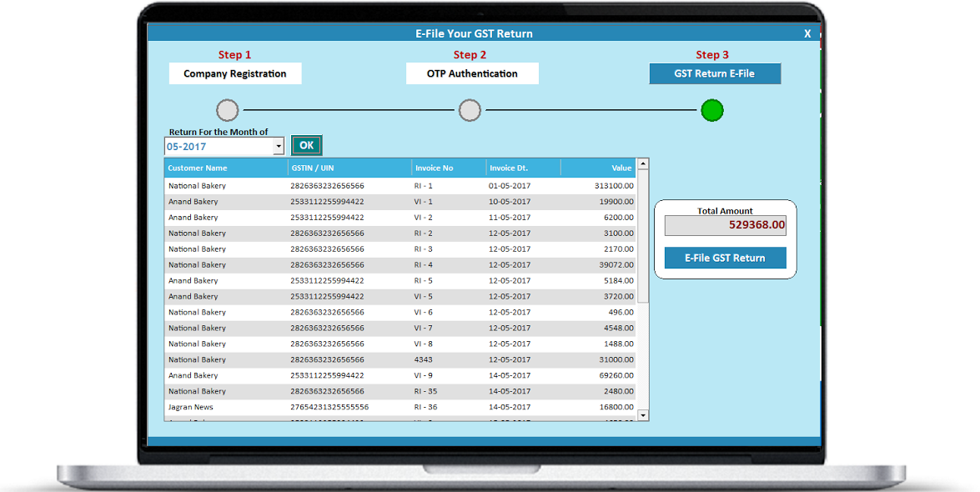
Task: Select National Bakery row with invoice RI - 1
Action: pyautogui.click(x=400, y=186)
